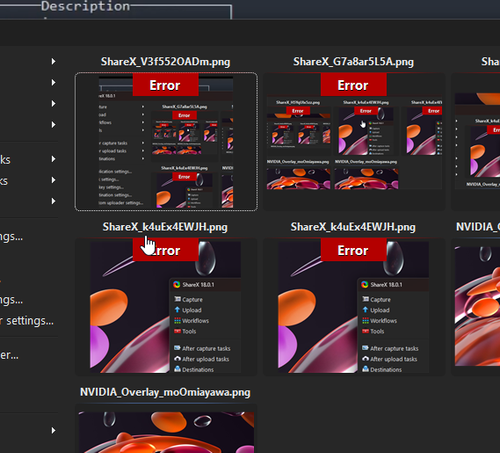500x453 pixels.
Task: Click the ShareX_k4uEx4EWJH.png label below the G7a8ar5L5A thumbnail
Action: 353,227
